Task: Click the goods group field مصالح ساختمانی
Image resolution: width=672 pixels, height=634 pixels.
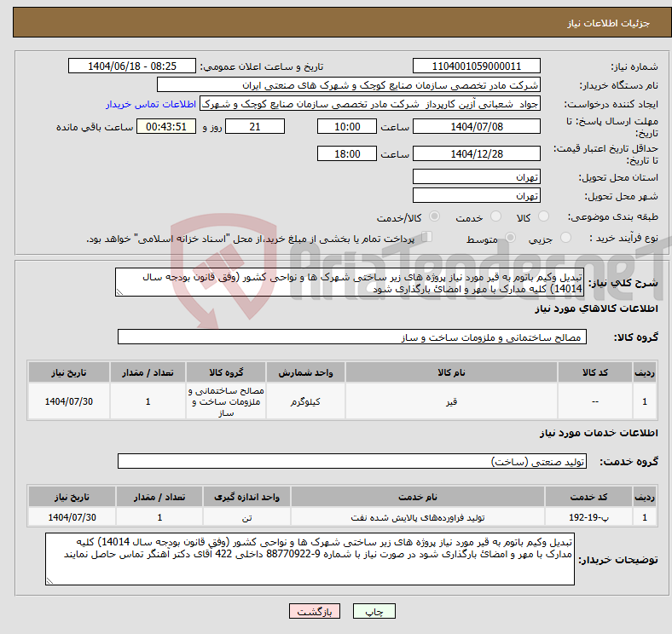Action: [x=352, y=337]
